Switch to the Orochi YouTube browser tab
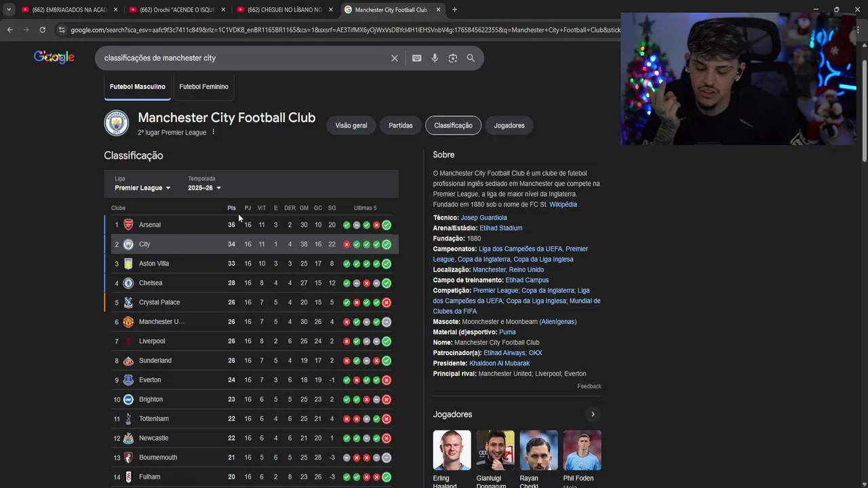868x488 pixels. click(177, 9)
